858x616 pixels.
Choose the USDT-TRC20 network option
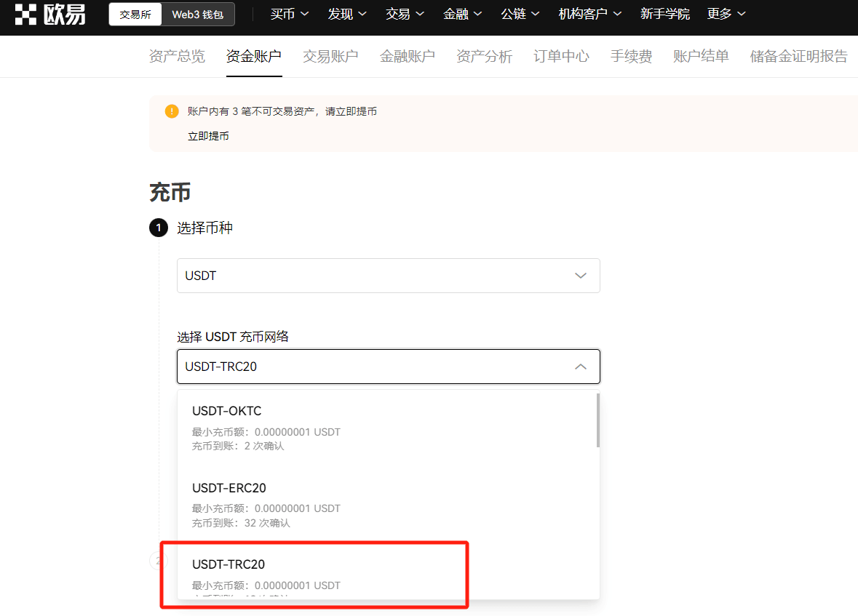coord(388,576)
